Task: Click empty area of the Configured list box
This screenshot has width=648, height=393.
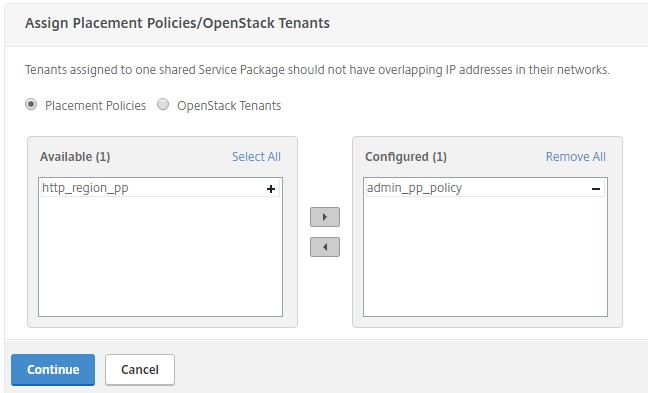Action: tap(485, 256)
